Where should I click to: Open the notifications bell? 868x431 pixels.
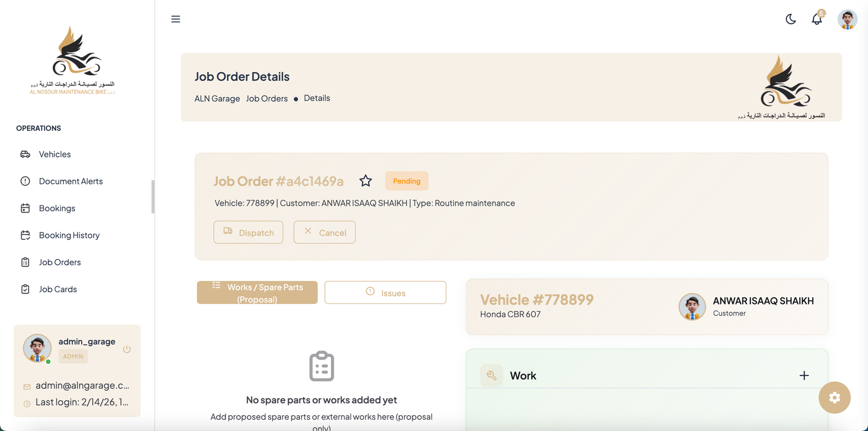point(816,19)
